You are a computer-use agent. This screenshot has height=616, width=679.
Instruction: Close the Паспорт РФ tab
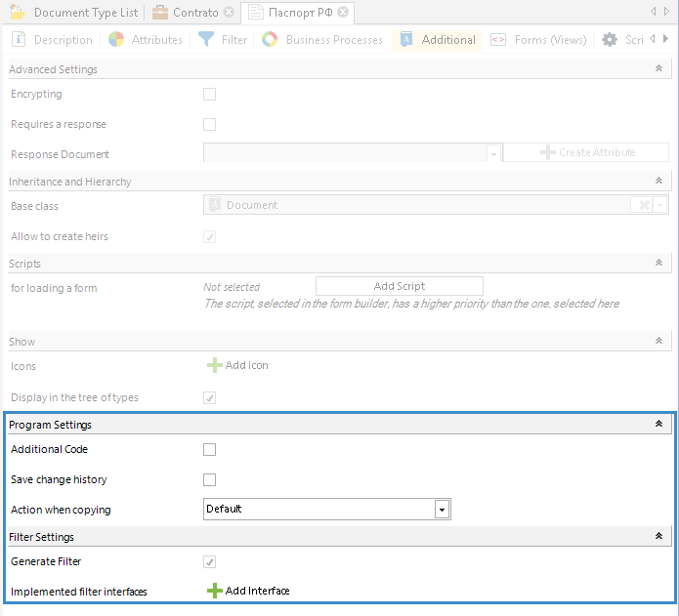click(343, 13)
